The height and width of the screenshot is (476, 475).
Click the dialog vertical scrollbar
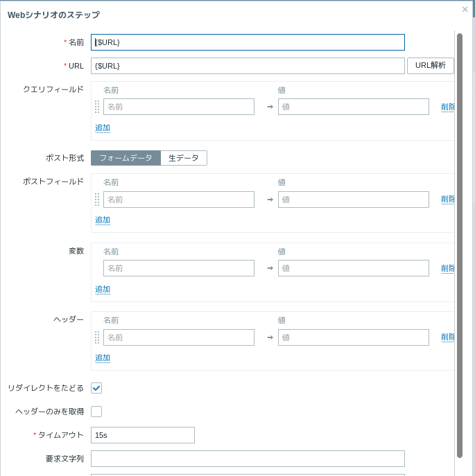click(460, 245)
